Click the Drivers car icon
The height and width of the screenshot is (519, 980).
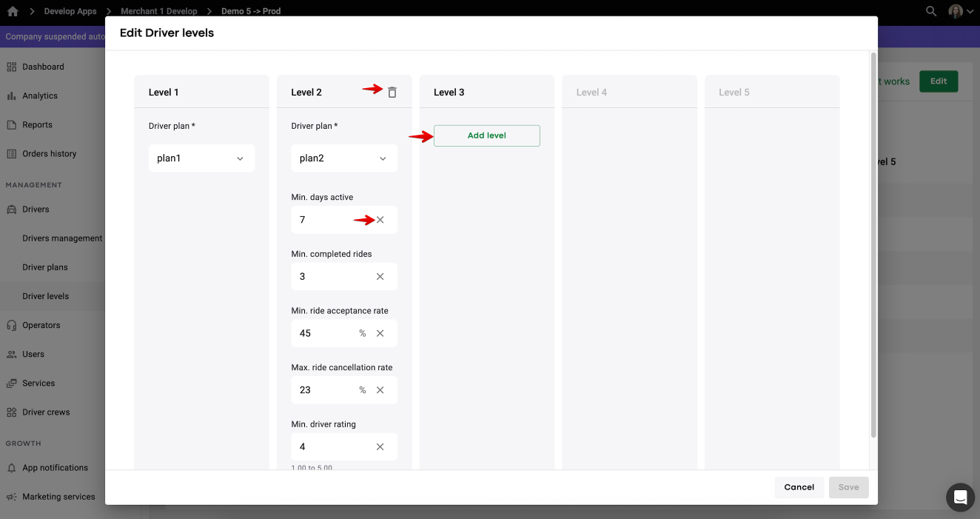[11, 210]
